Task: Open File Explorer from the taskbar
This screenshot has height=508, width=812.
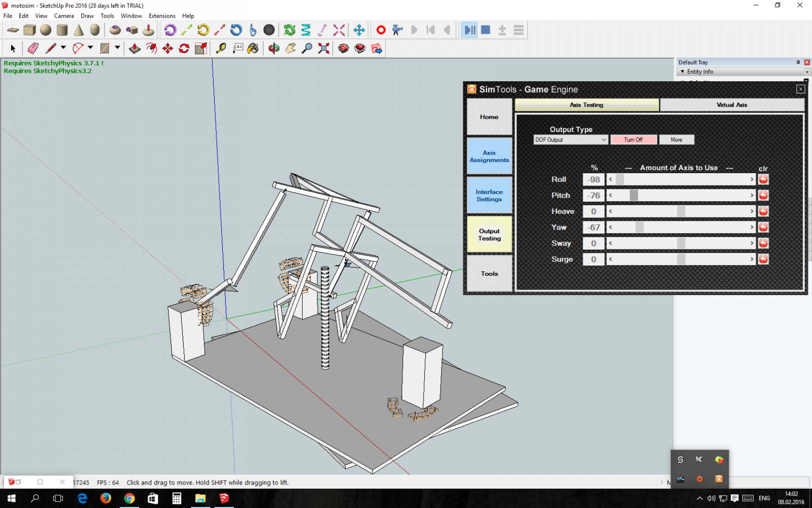Action: click(x=200, y=498)
